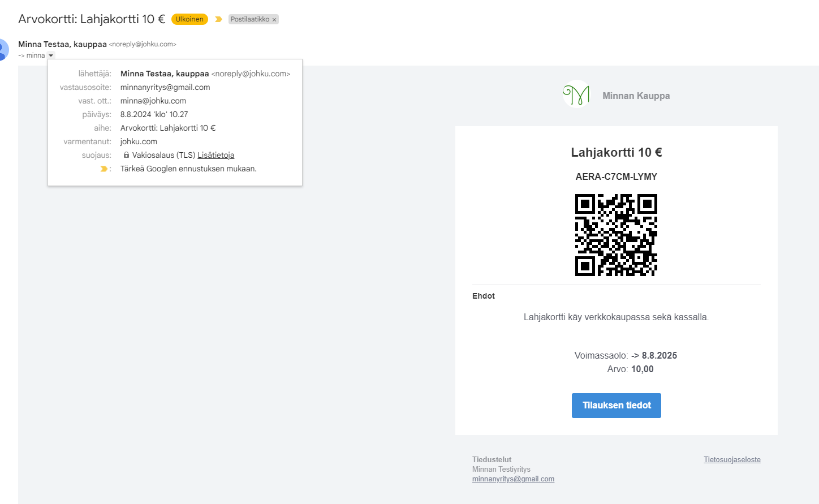Image resolution: width=819 pixels, height=504 pixels.
Task: Click the sender avatar icon
Action: click(x=3, y=50)
